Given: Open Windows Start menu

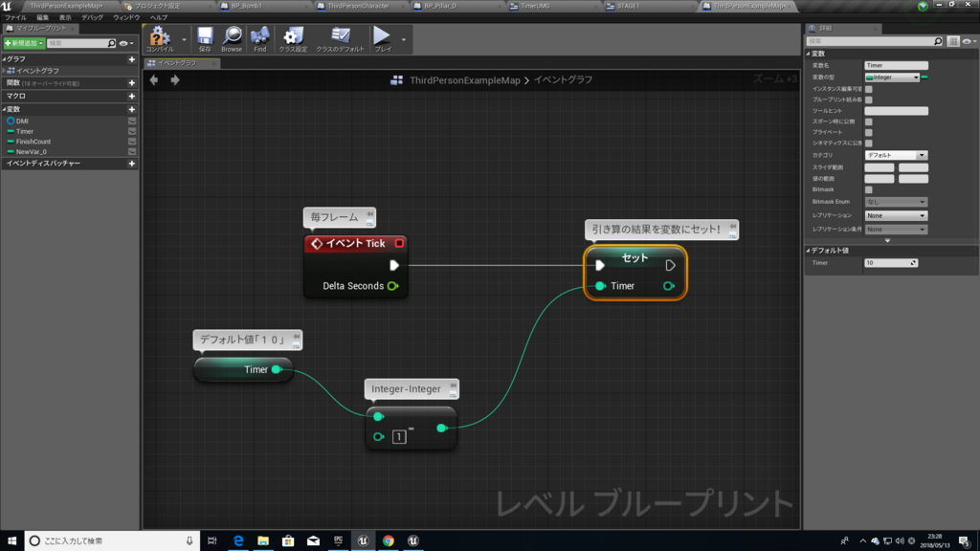Looking at the screenshot, I should point(11,541).
